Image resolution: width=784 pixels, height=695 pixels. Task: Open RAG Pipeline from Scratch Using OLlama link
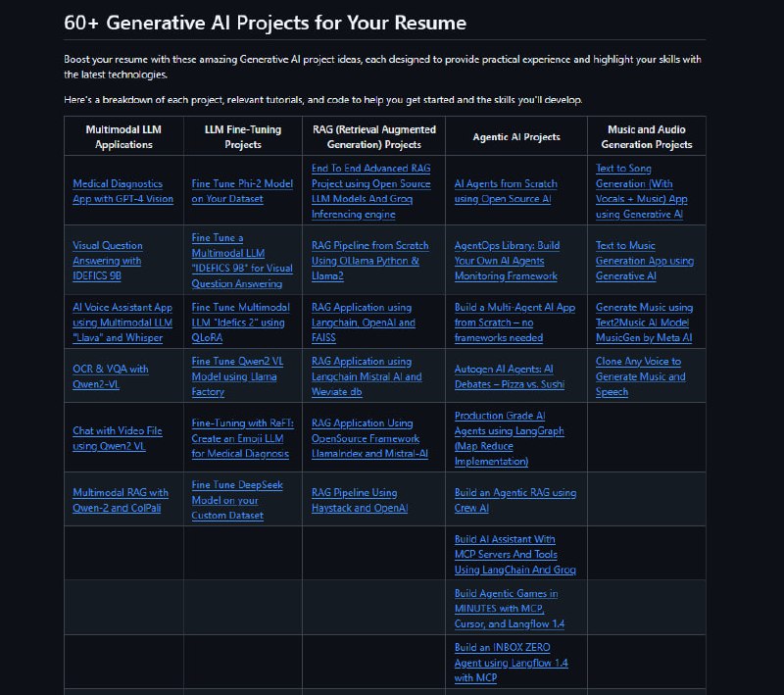(x=370, y=261)
